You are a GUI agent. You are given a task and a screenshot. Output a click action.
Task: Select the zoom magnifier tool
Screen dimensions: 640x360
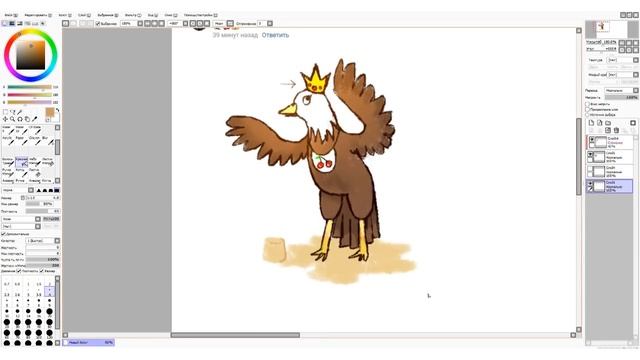[x=13, y=119]
